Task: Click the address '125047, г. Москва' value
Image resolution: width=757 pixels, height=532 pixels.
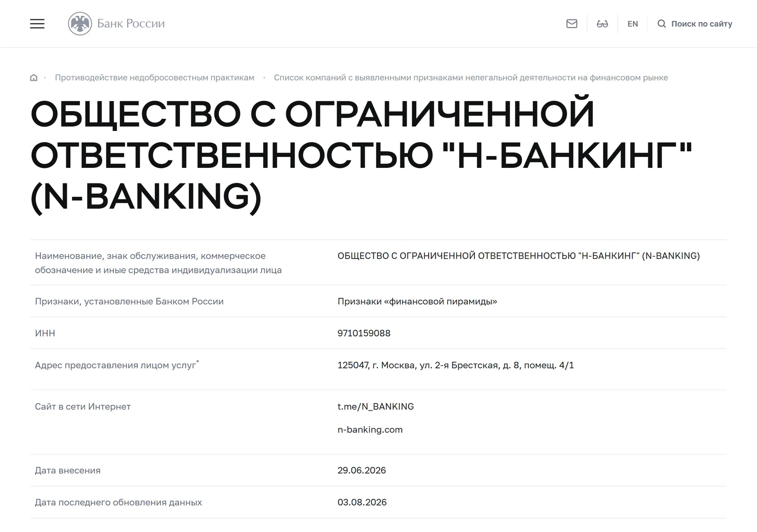Action: pyautogui.click(x=456, y=365)
